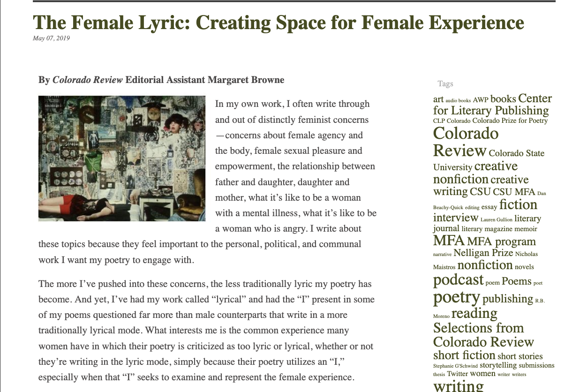The image size is (587, 392).
Task: Open the "Colorado Prize for Poetry" tag
Action: (x=510, y=121)
